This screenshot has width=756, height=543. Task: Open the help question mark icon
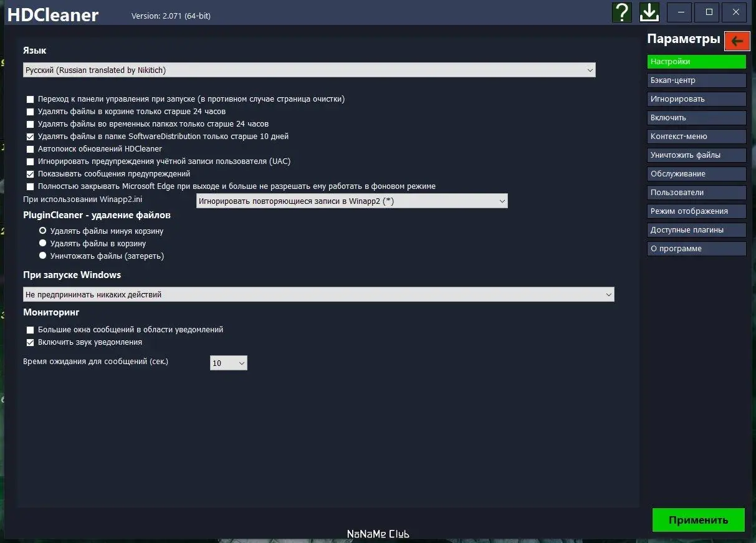point(621,12)
